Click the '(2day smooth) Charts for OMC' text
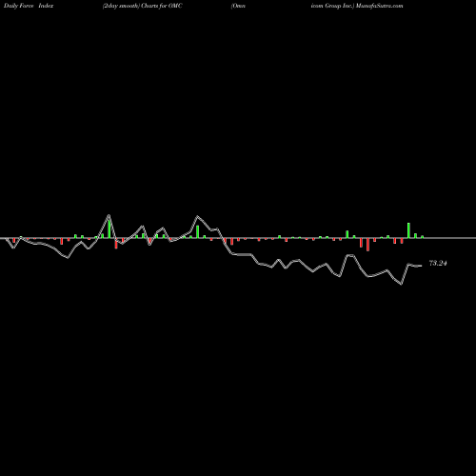This screenshot has height=476, width=476. point(143,6)
